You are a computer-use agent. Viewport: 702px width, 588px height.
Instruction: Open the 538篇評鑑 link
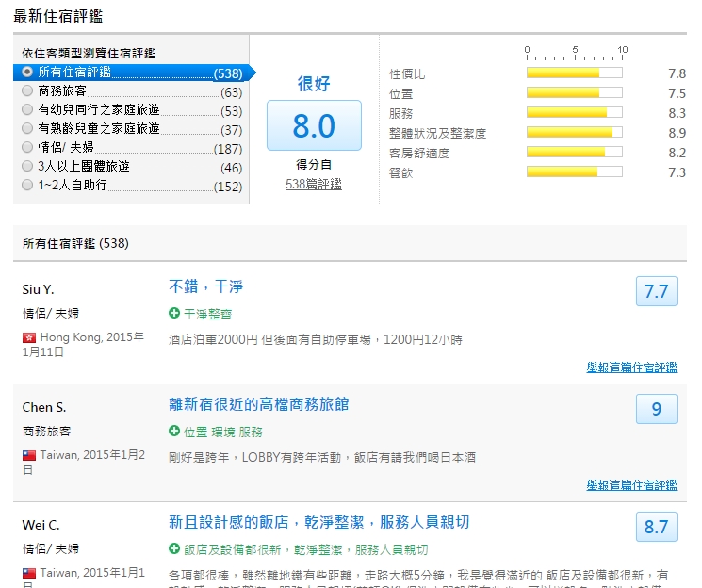coord(313,185)
